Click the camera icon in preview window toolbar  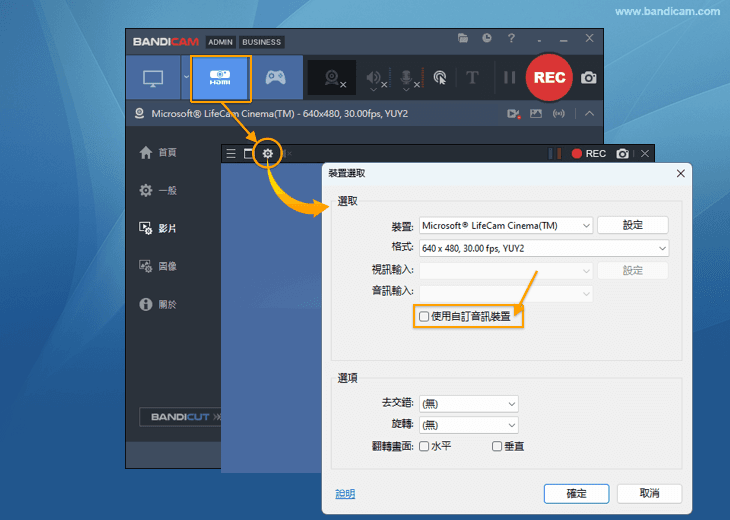pyautogui.click(x=622, y=154)
